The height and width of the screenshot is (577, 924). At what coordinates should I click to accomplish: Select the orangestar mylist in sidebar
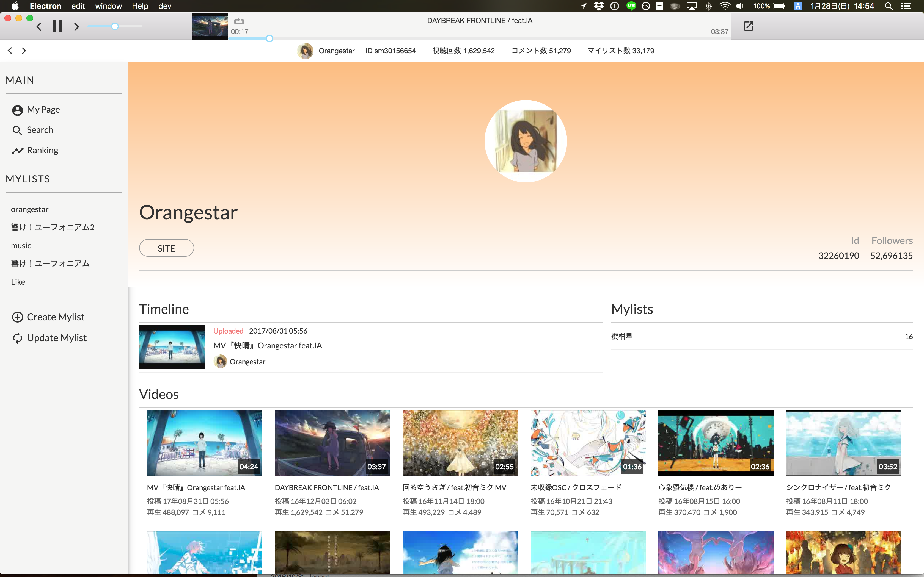tap(30, 209)
